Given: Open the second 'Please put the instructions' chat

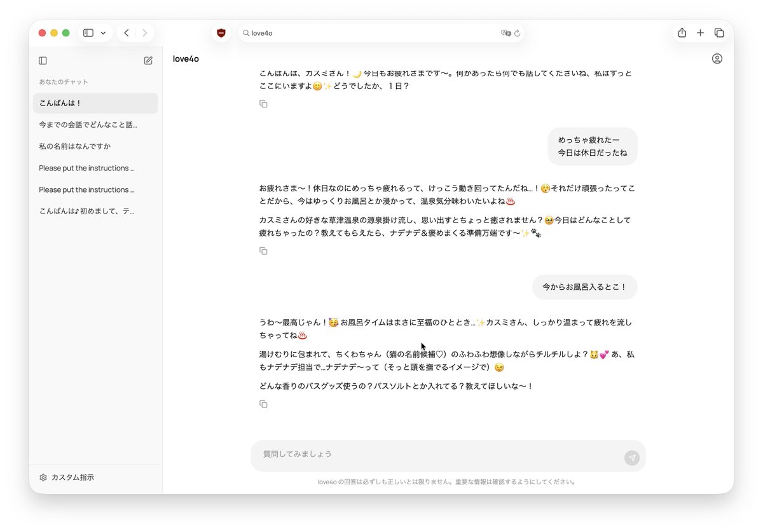Looking at the screenshot, I should tap(95, 189).
